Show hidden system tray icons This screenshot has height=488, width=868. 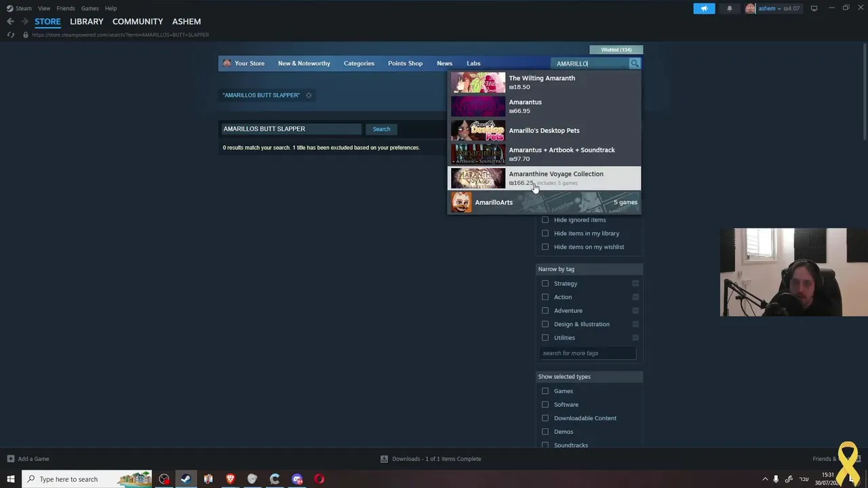pyautogui.click(x=765, y=479)
